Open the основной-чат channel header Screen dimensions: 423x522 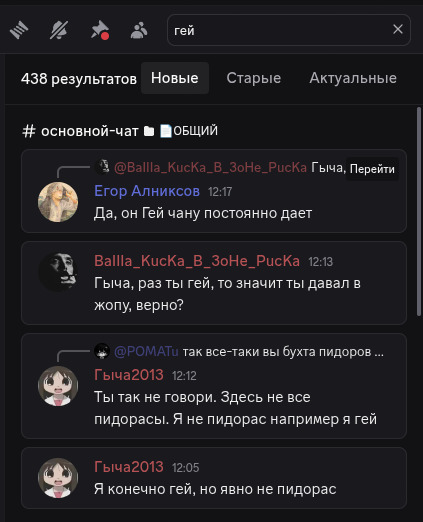(89, 131)
